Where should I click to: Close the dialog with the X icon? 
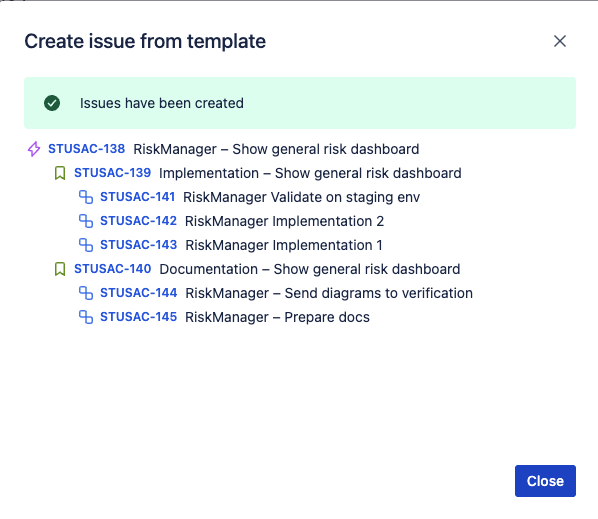(559, 41)
